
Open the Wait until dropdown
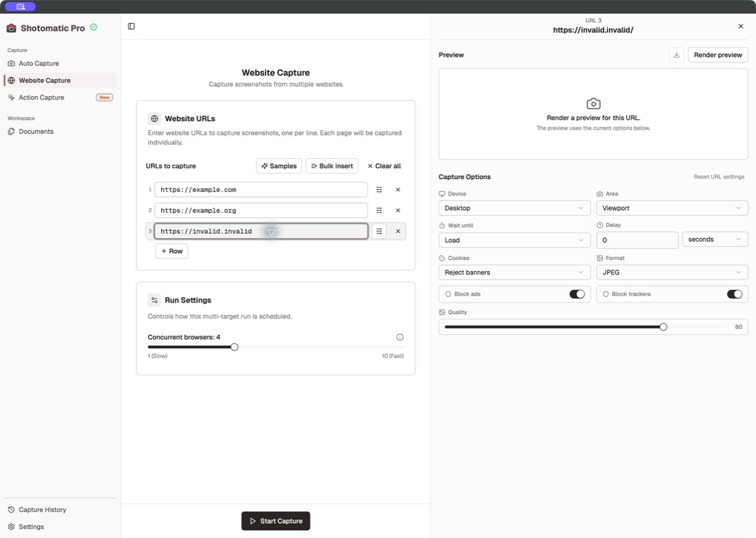point(514,240)
